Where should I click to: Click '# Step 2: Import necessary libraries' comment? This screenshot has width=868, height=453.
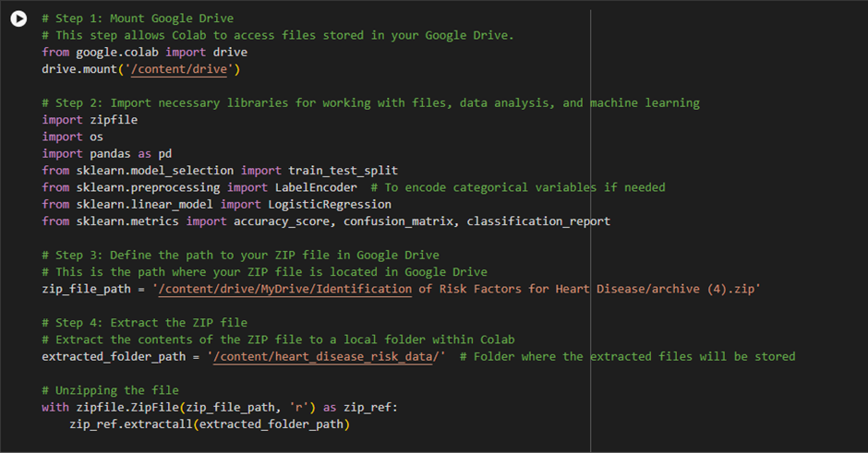point(370,103)
